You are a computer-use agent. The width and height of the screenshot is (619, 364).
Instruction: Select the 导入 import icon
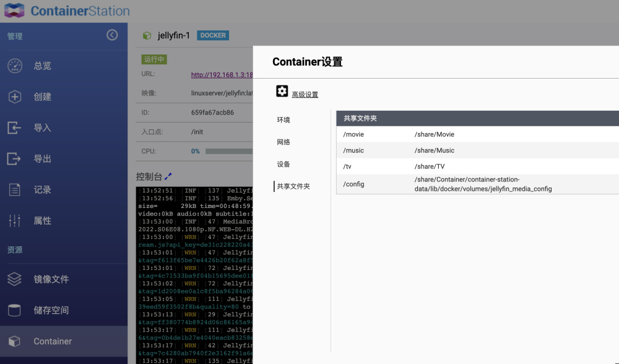coord(15,128)
